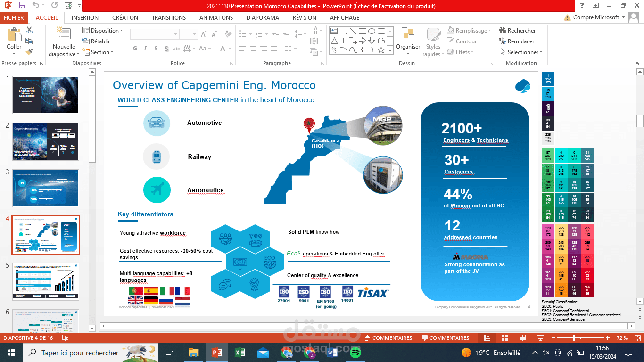Screen dimensions: 644x362
Task: Select slide 2 thumbnail
Action: 46,141
